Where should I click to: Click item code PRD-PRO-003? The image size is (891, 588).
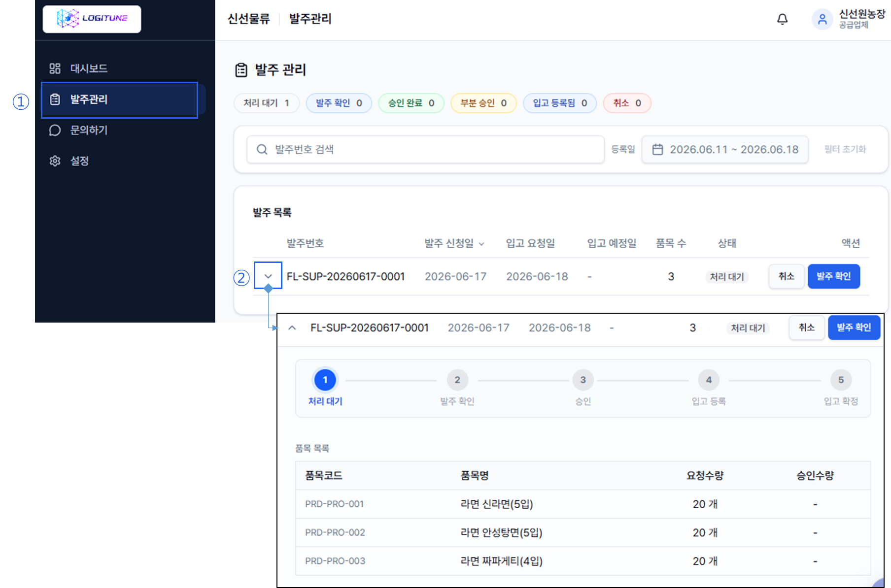tap(335, 561)
